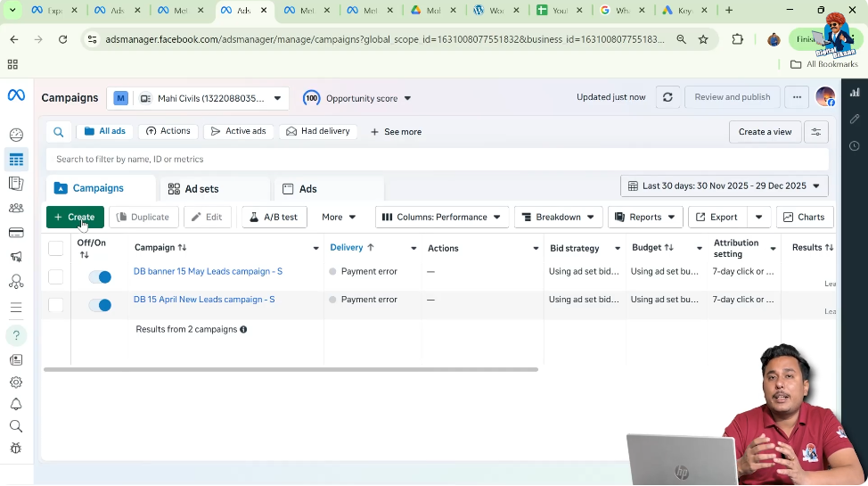This screenshot has height=486, width=868.
Task: Open news page icon below Help
Action: tap(16, 360)
